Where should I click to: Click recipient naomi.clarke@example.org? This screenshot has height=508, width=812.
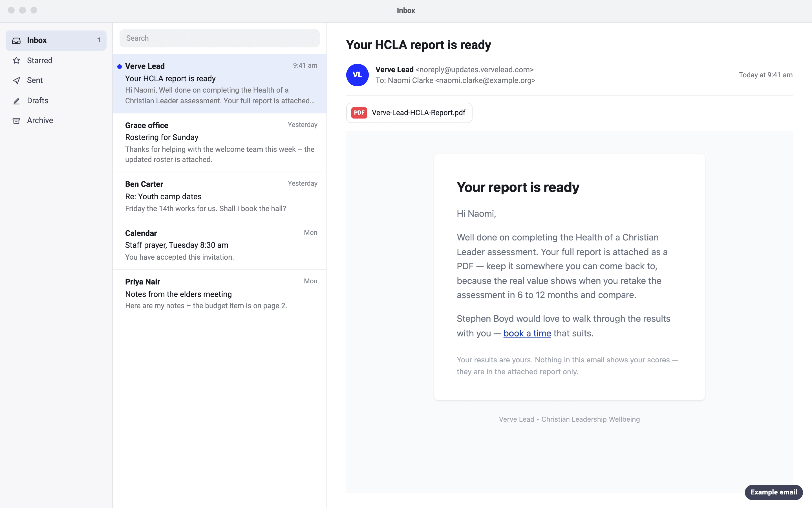pyautogui.click(x=485, y=81)
